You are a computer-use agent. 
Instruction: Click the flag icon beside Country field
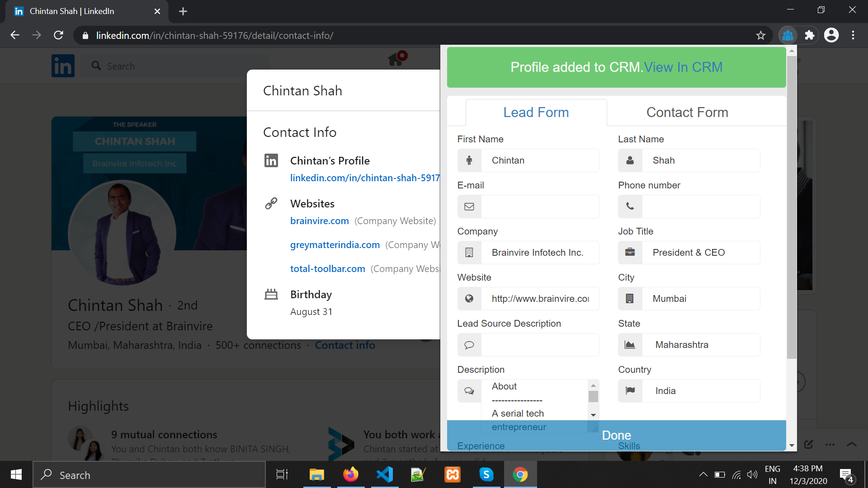click(630, 391)
